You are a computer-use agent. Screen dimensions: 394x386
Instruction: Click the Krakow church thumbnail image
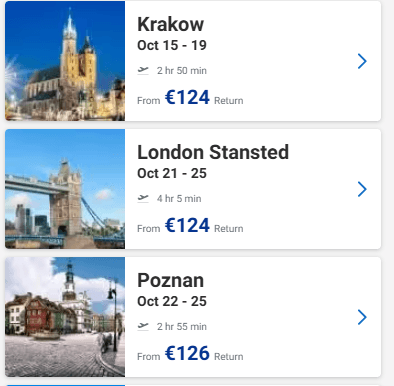pos(65,61)
